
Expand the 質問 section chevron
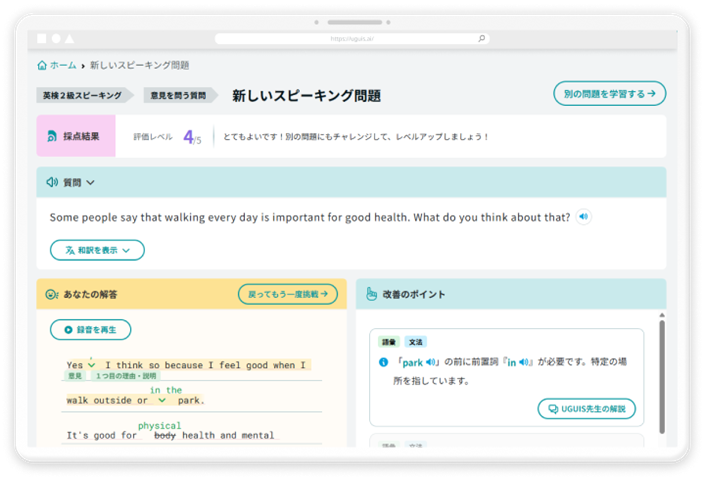tap(91, 182)
